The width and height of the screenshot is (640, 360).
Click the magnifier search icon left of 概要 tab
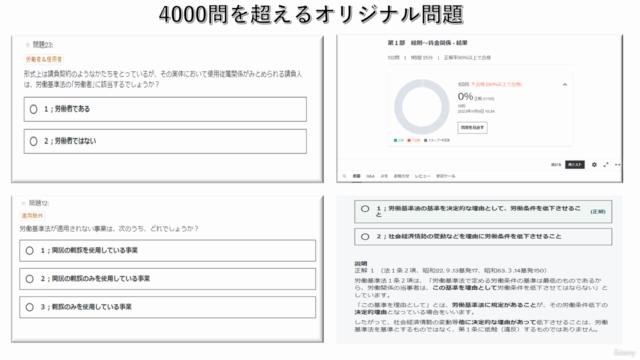click(x=344, y=176)
